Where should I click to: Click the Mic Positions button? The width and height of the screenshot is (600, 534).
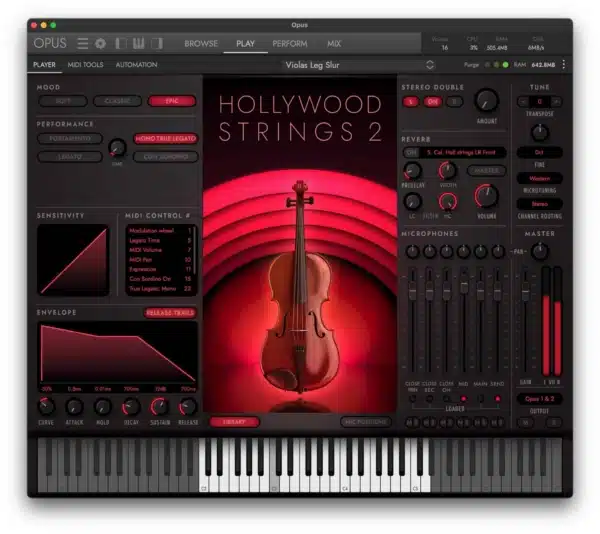point(366,422)
